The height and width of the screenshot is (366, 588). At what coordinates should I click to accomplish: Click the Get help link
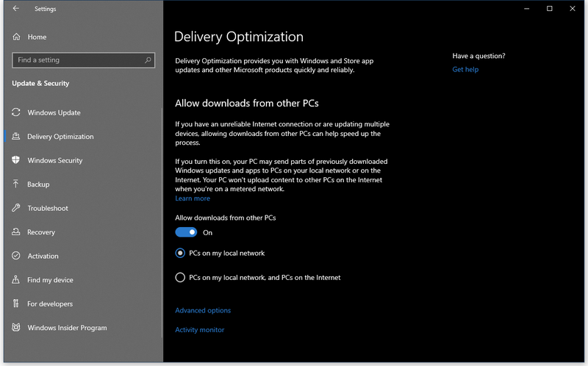pyautogui.click(x=465, y=69)
